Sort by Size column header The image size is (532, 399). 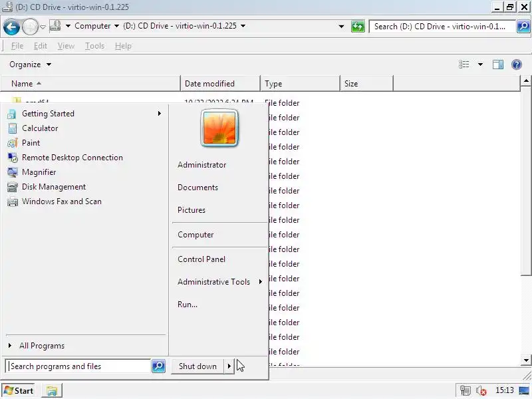[366, 84]
